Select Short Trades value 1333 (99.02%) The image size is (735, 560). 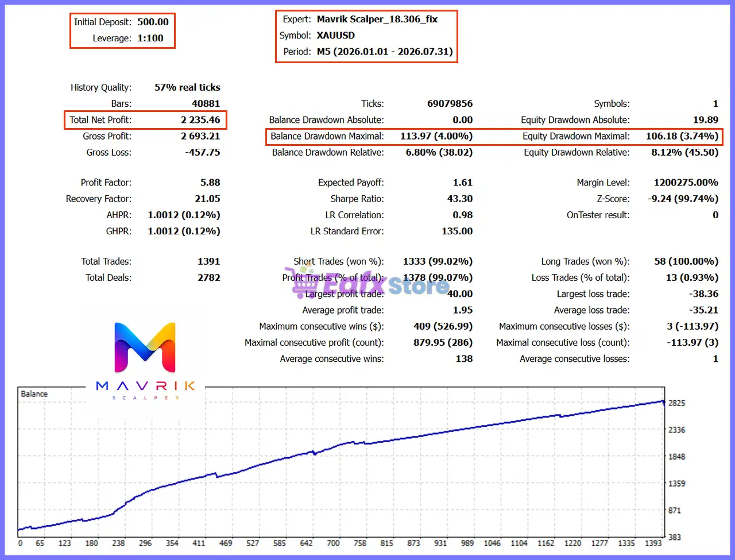pos(438,261)
